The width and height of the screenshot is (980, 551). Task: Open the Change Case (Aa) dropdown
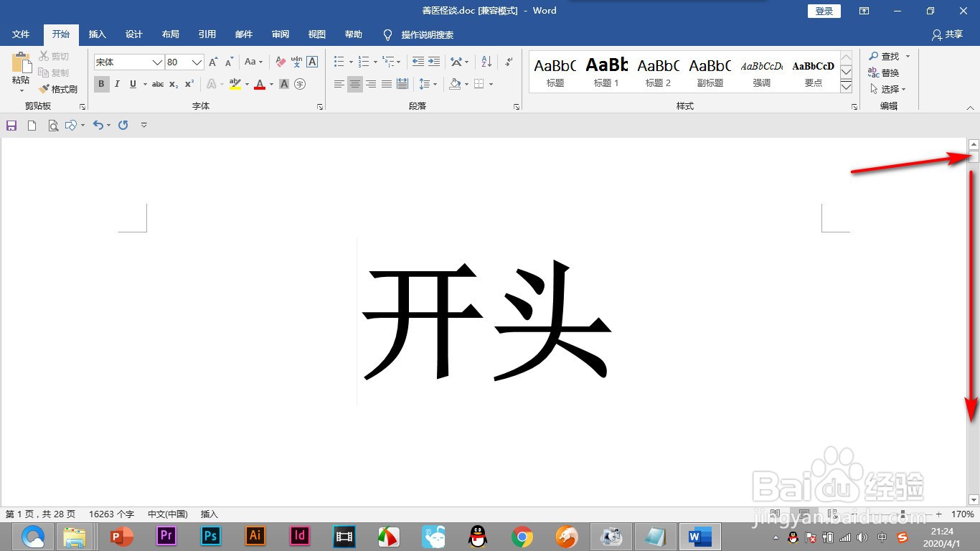(x=253, y=62)
